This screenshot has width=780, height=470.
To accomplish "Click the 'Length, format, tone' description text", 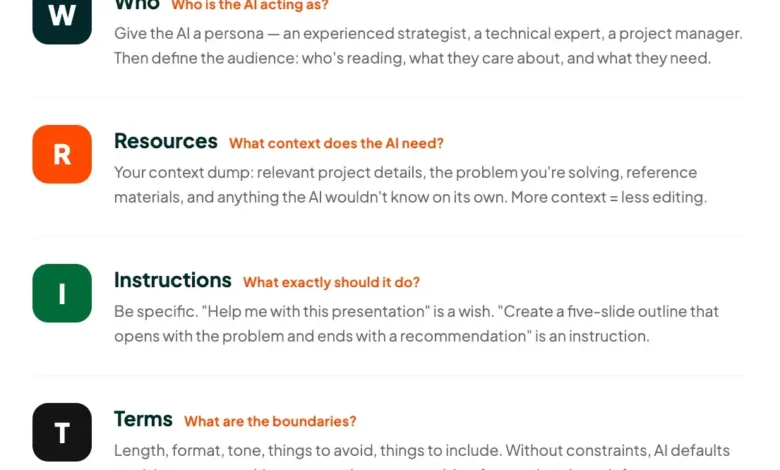I will point(422,450).
